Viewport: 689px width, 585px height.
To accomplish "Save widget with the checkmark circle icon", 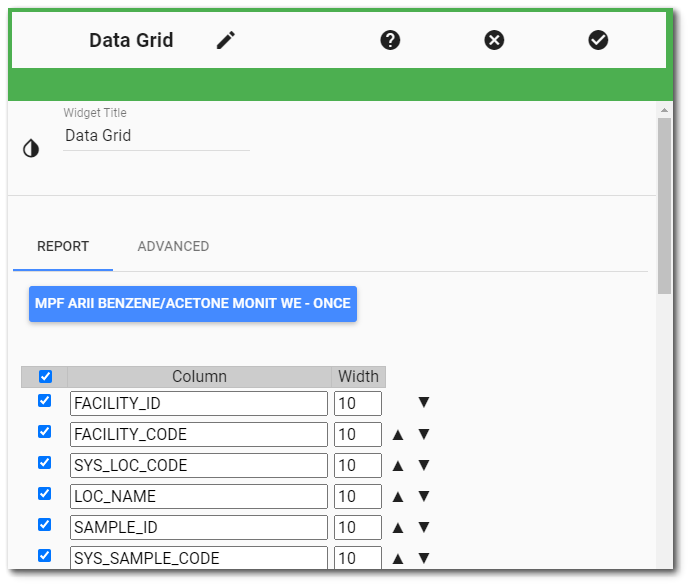I will 598,40.
